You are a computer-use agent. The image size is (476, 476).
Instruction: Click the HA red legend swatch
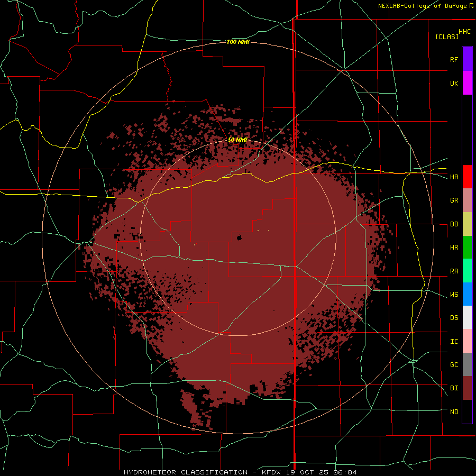tap(467, 177)
